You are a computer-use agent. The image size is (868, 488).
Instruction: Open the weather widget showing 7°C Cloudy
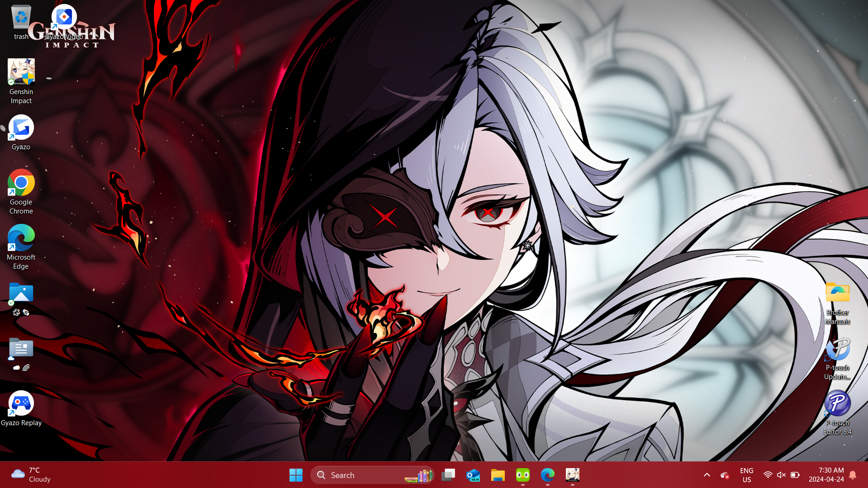click(31, 475)
